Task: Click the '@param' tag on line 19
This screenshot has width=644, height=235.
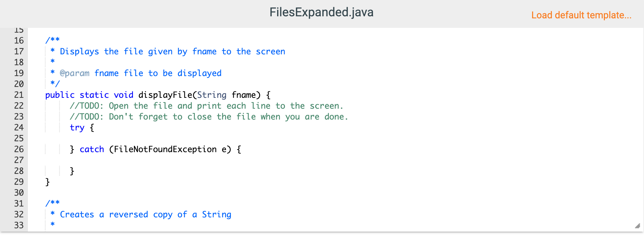Action: pos(74,73)
